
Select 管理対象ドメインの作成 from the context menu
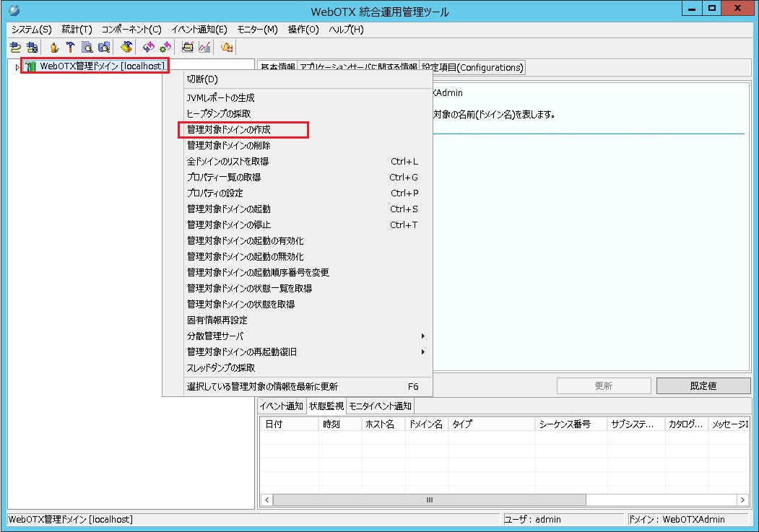(227, 130)
